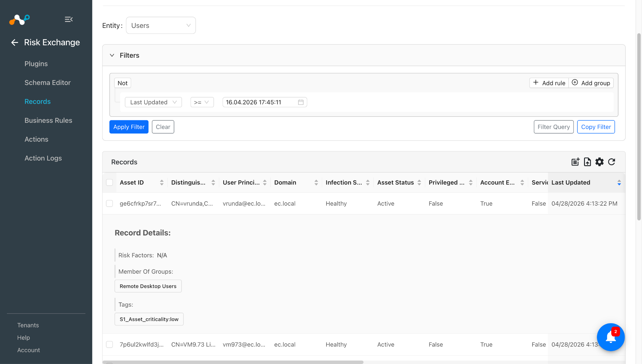Go to Records page
Image resolution: width=642 pixels, height=364 pixels.
click(x=38, y=102)
